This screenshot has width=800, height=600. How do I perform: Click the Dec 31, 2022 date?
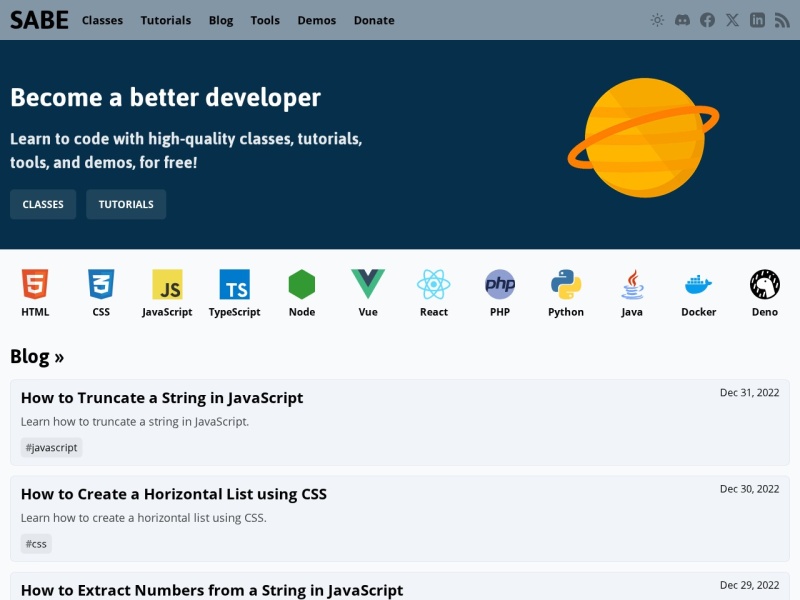coord(749,392)
